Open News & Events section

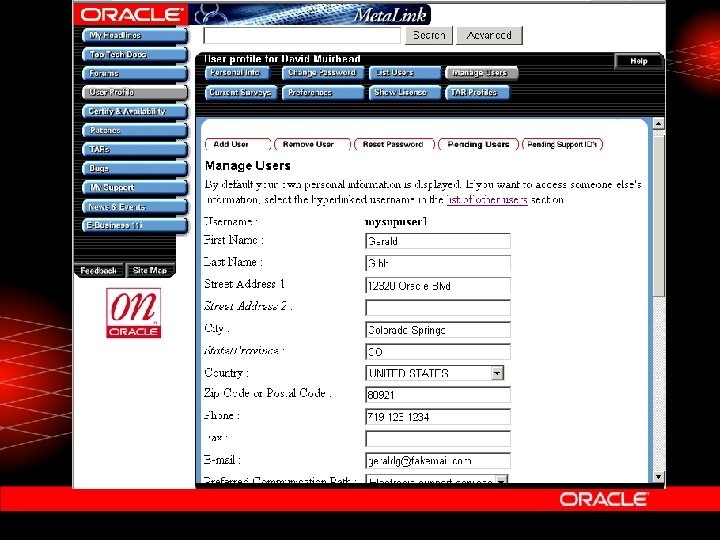[135, 207]
